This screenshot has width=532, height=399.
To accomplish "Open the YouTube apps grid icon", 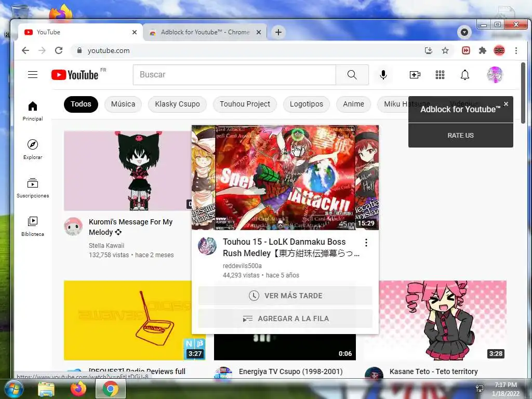I will tap(440, 75).
